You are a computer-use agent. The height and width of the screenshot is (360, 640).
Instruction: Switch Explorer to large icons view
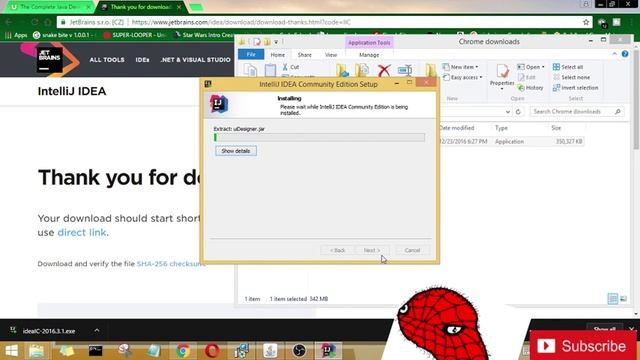[623, 299]
